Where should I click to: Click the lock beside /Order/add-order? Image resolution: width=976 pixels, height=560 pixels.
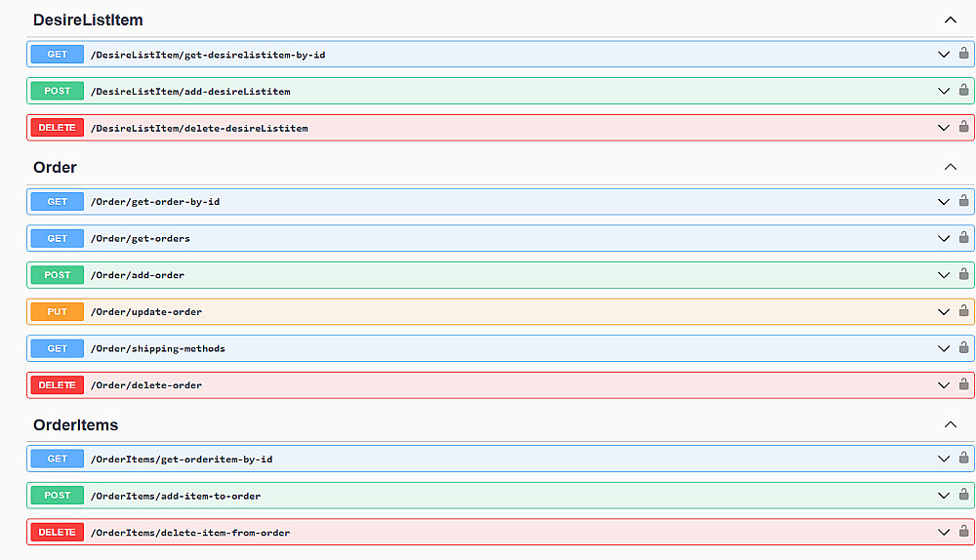963,274
